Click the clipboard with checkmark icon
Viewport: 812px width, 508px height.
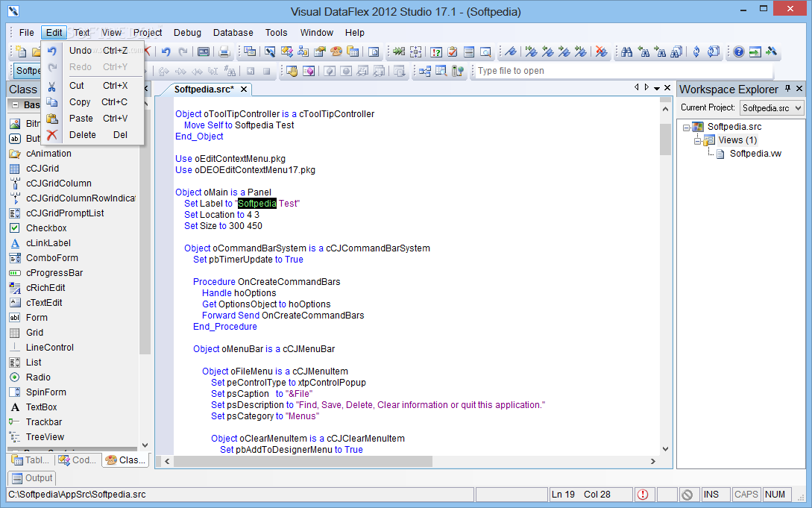453,51
